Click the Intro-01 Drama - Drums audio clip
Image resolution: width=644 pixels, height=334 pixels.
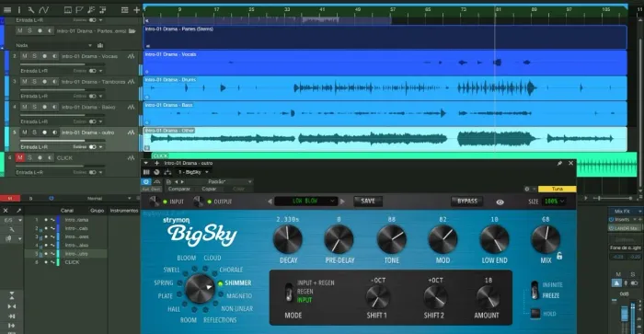pos(385,88)
